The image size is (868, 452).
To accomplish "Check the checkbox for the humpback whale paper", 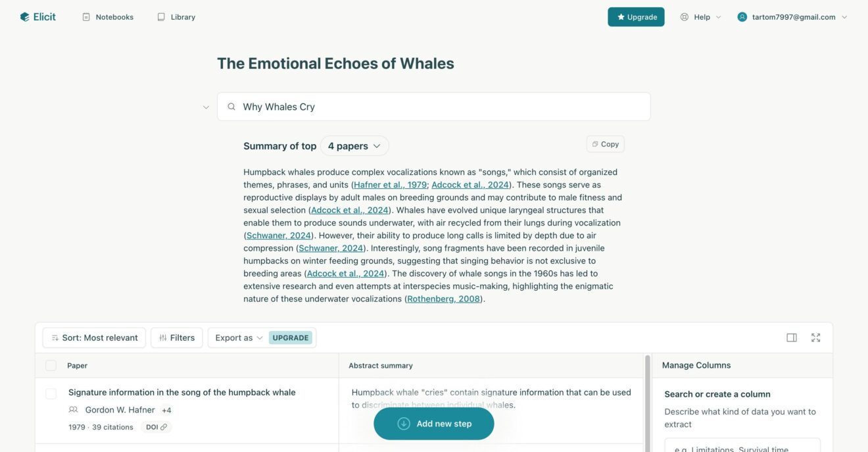I will [x=51, y=393].
